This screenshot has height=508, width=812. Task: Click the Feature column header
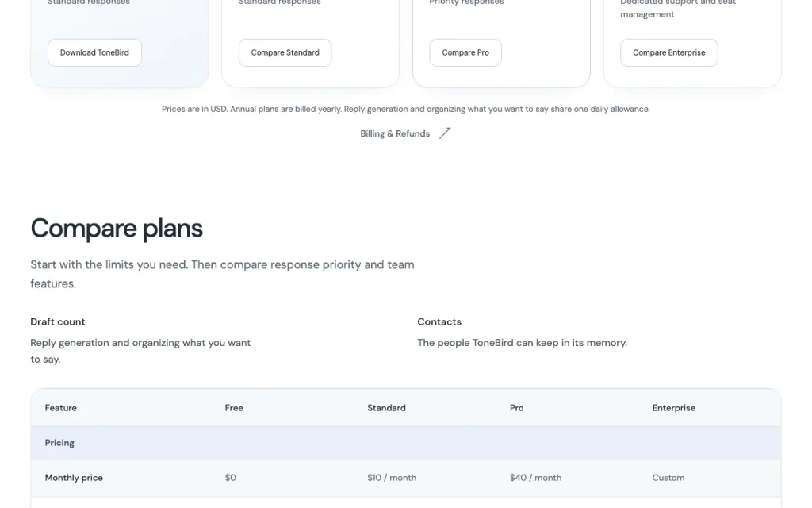60,408
